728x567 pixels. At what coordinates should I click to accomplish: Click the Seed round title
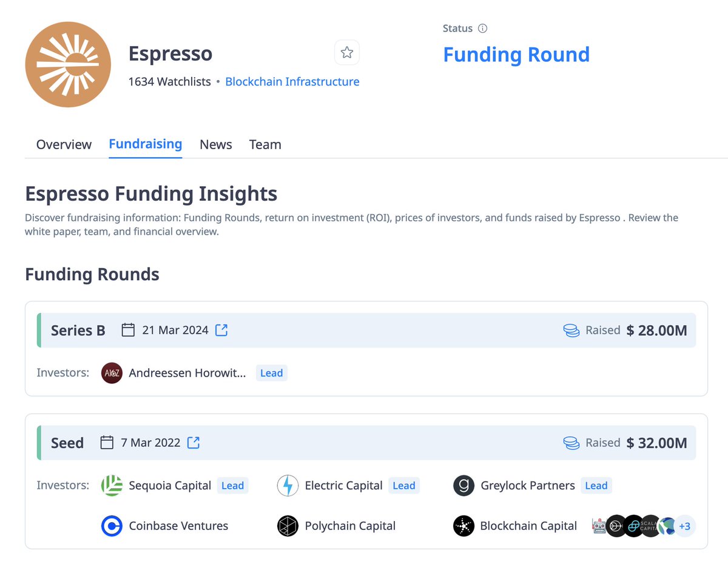[67, 443]
